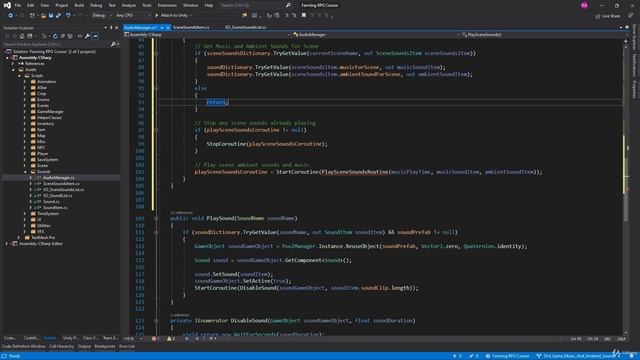The height and width of the screenshot is (360, 640).
Task: Open the Debug configuration dropdown
Action: point(101,16)
